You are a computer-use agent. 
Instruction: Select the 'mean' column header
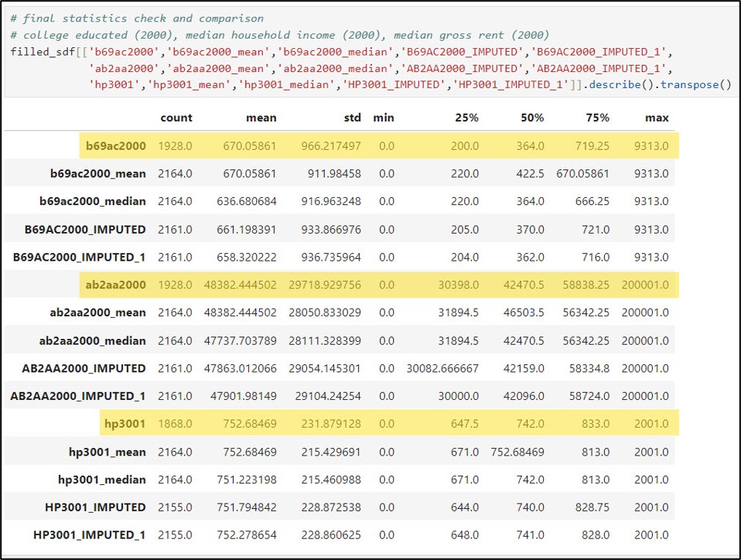tap(261, 118)
